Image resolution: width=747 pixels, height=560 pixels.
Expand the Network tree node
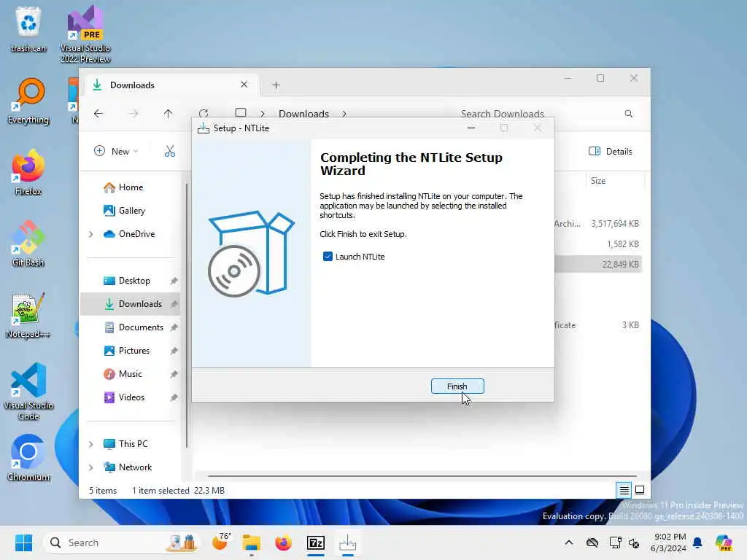[x=91, y=467]
